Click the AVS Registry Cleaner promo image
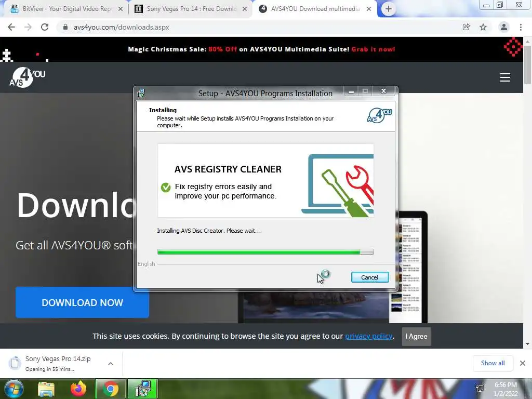Screen dimensions: 532x399 [x=265, y=180]
